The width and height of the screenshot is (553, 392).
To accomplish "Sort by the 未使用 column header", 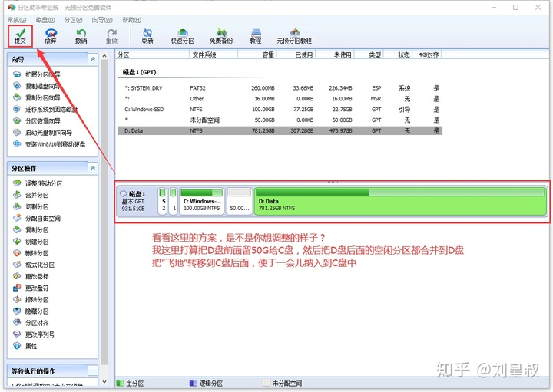I will pos(335,54).
